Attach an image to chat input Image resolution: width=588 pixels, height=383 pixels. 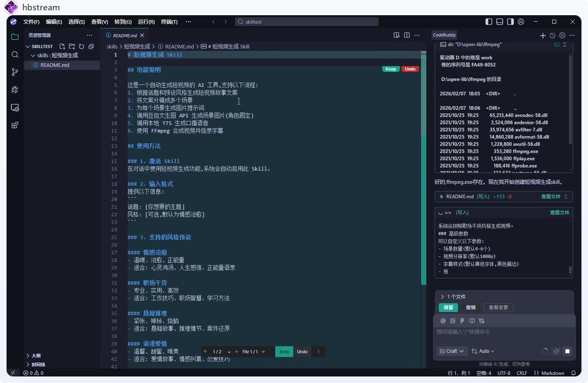[x=452, y=321]
